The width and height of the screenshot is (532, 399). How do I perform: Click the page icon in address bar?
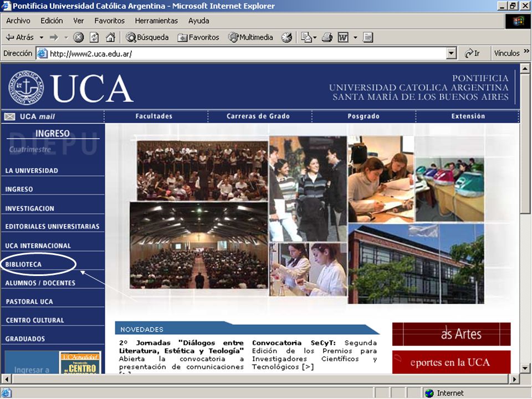tap(42, 54)
